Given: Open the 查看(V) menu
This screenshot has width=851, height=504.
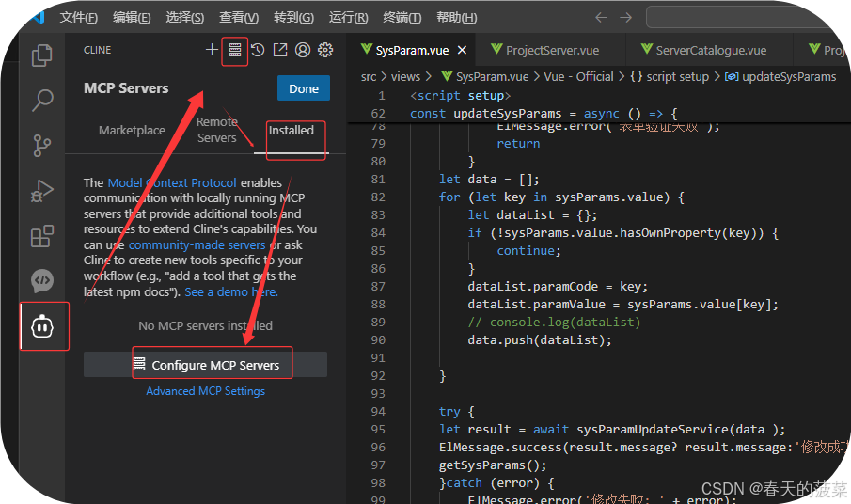Looking at the screenshot, I should (x=239, y=17).
